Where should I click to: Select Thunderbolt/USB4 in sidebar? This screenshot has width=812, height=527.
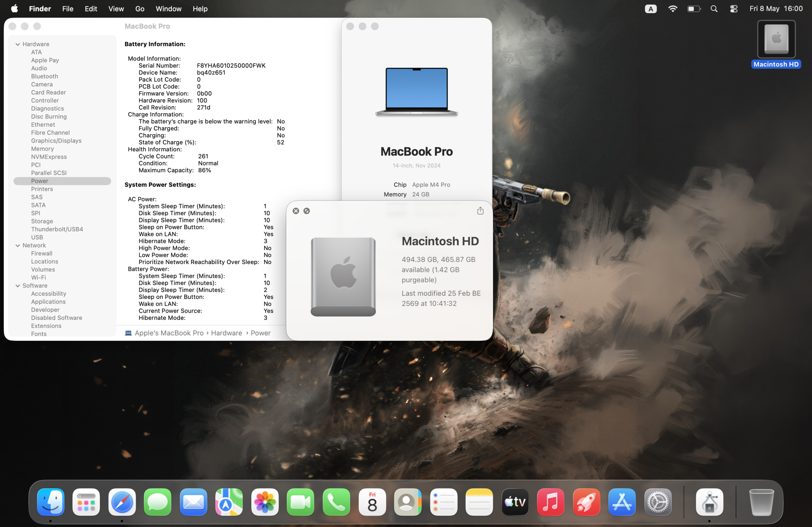point(57,229)
